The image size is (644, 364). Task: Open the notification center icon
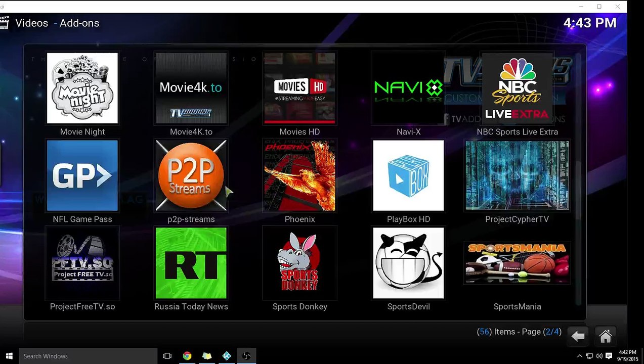point(609,356)
